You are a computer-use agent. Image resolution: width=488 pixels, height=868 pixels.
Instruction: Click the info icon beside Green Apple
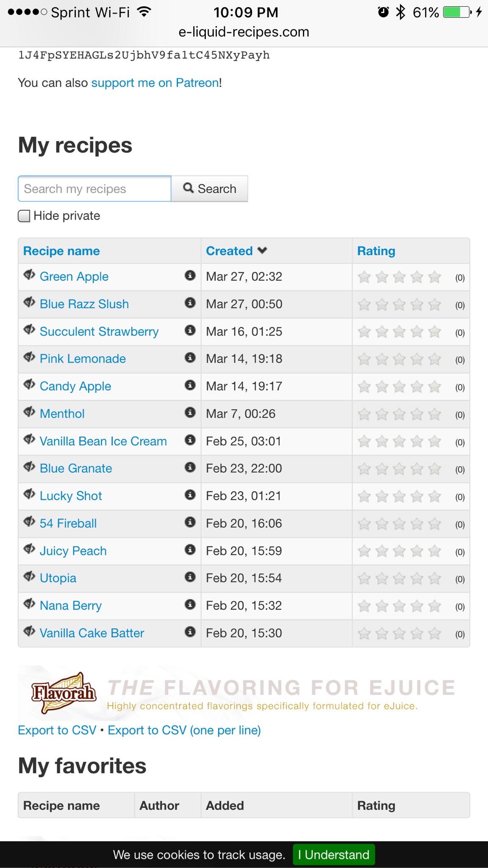point(190,275)
